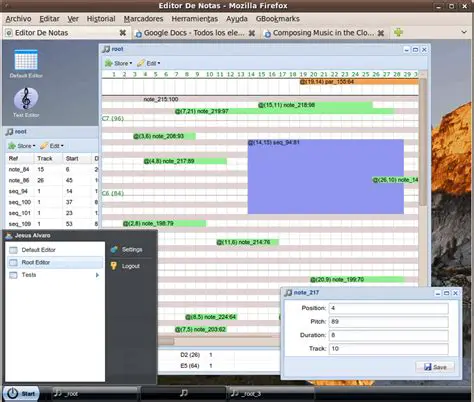
Task: Select seq_101 row in root table
Action: [x=52, y=213]
